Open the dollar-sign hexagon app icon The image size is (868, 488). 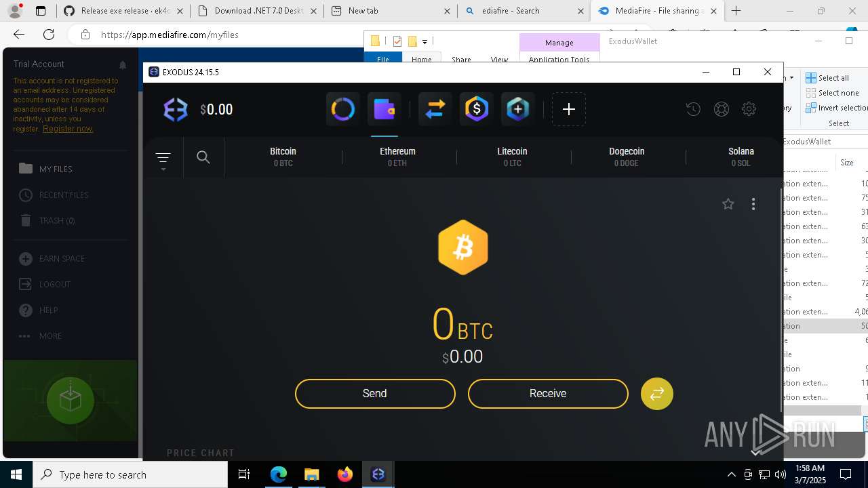[x=477, y=109]
